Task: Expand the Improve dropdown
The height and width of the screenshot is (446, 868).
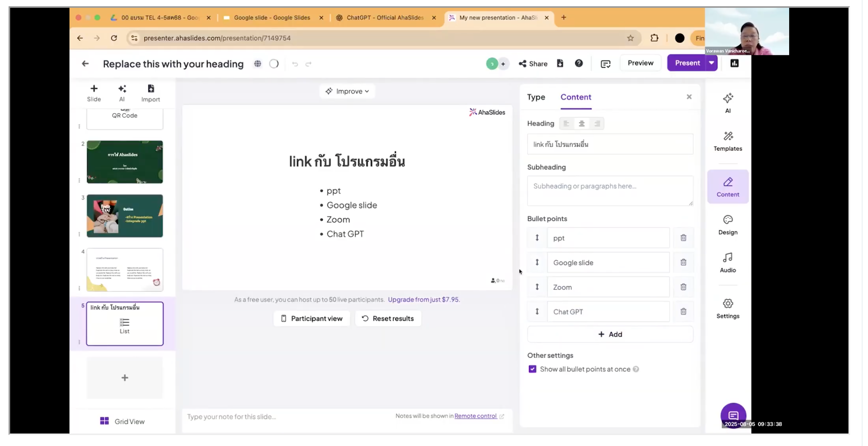Action: coord(347,91)
